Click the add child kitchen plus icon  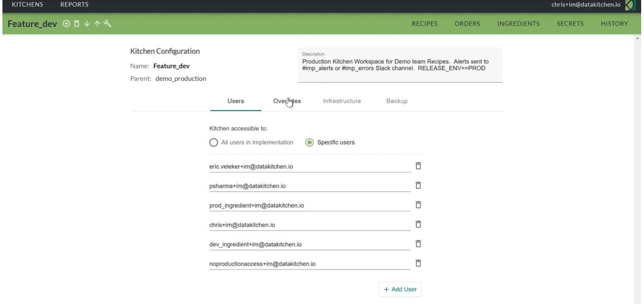tap(66, 24)
